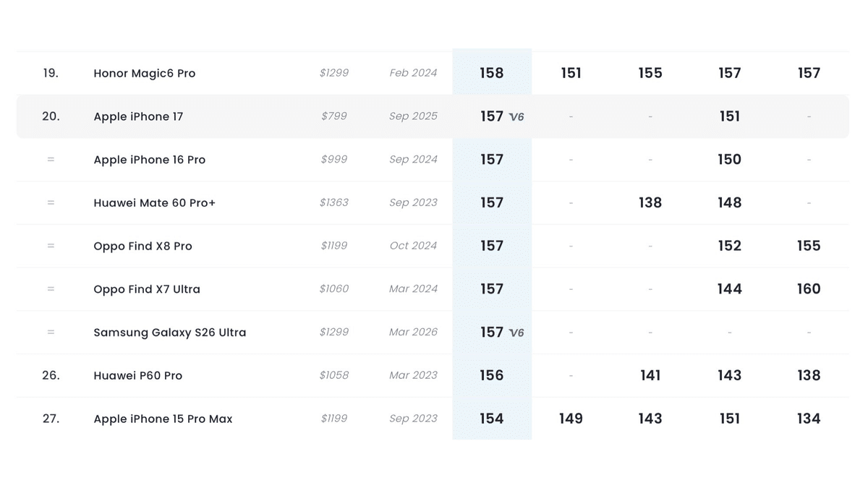Screen dimensions: 868x488
Task: Click rank number 19 in the list
Action: (x=51, y=73)
